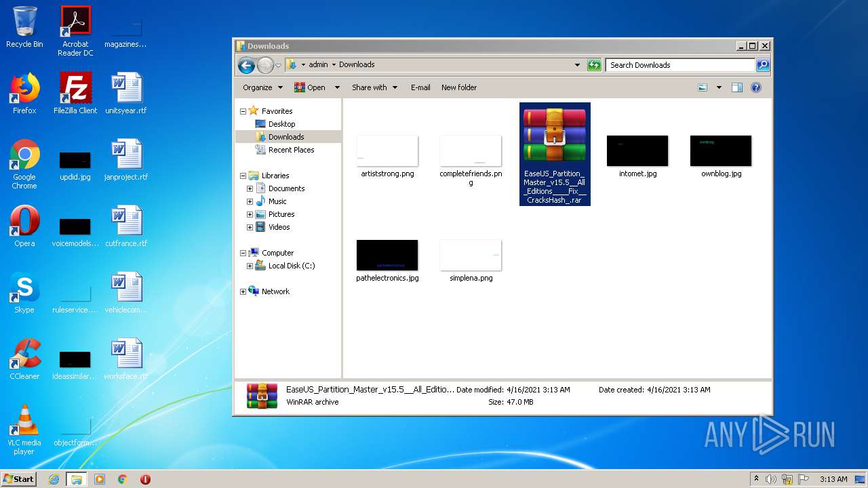Show hidden tray icons arrow
The width and height of the screenshot is (868, 488).
756,479
